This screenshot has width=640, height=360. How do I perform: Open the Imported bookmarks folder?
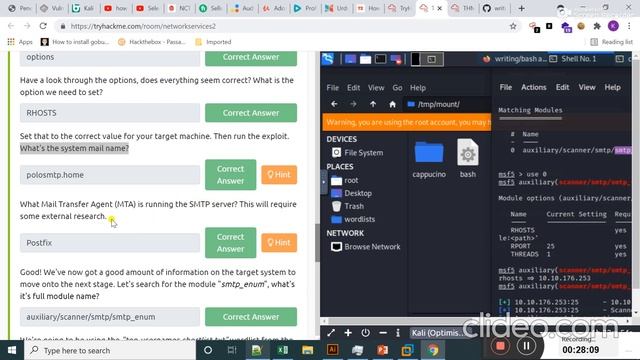point(213,42)
